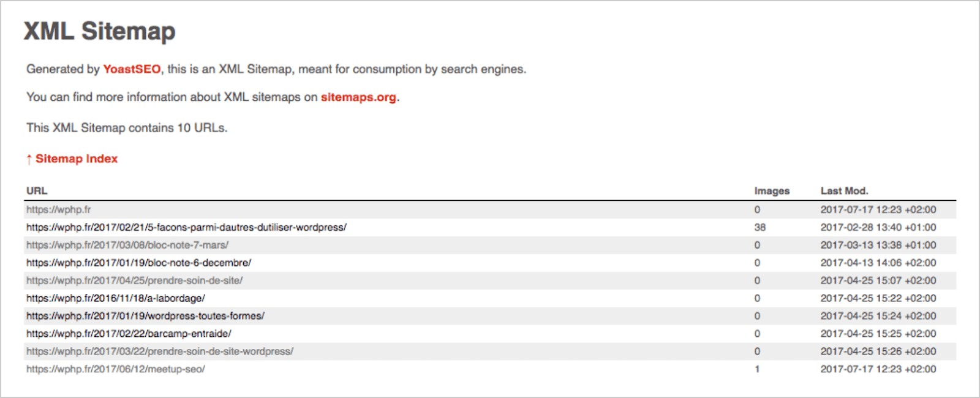Click the meetup-seo row's image count 1
The image size is (980, 398).
tap(758, 369)
